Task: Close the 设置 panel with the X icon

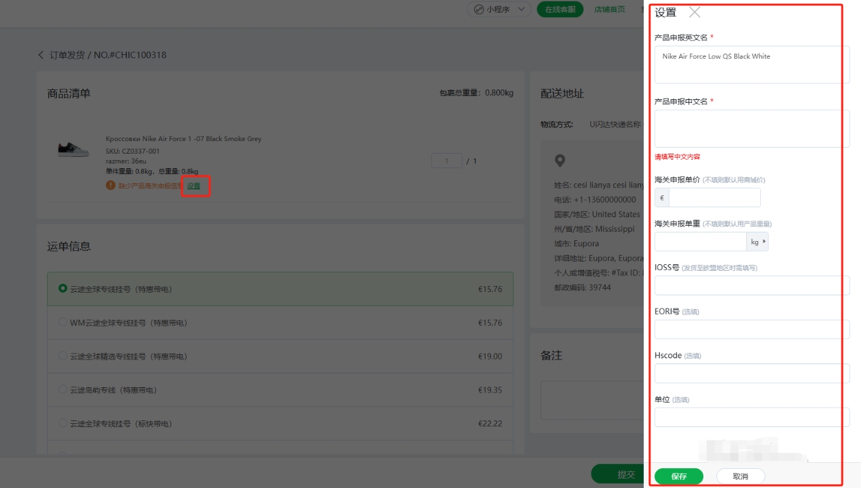Action: point(694,12)
